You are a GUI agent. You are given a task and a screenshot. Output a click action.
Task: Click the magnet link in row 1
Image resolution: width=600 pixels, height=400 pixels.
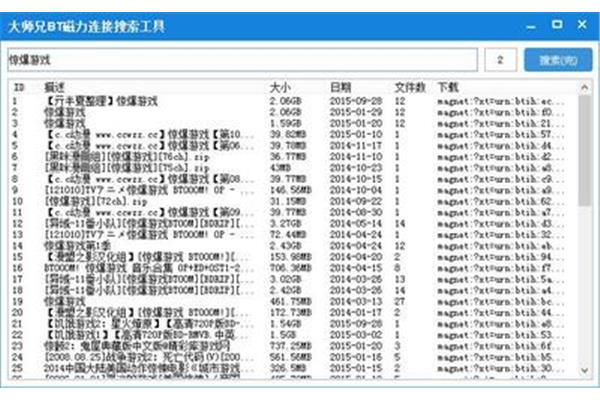coord(501,101)
